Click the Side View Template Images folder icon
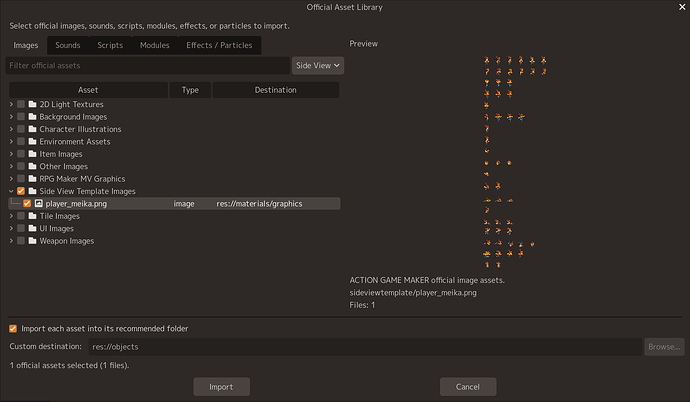 (33, 191)
